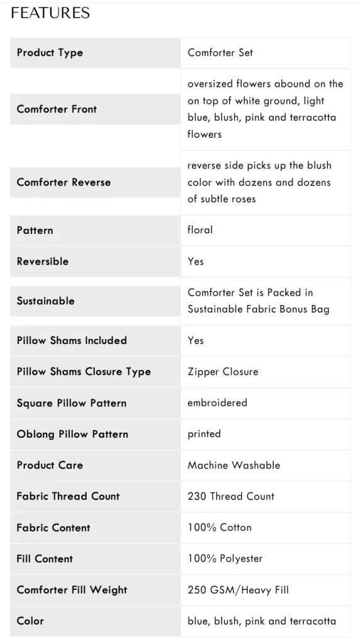Click the FEATURES heading
360x644 pixels.
pos(50,13)
